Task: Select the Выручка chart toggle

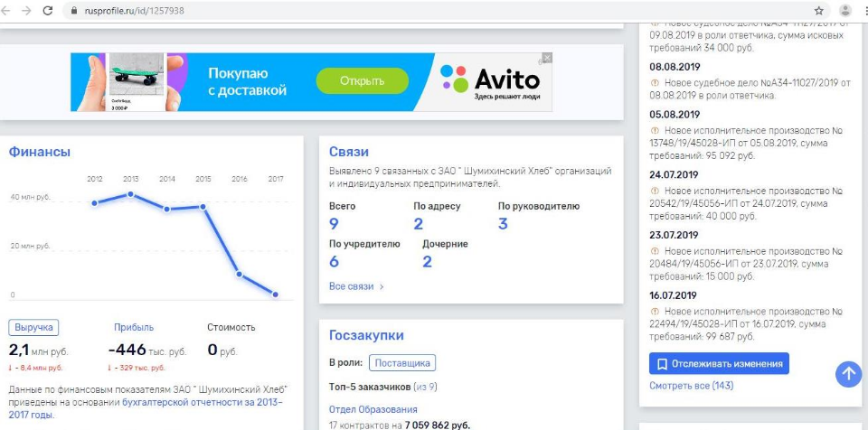Action: [x=33, y=327]
